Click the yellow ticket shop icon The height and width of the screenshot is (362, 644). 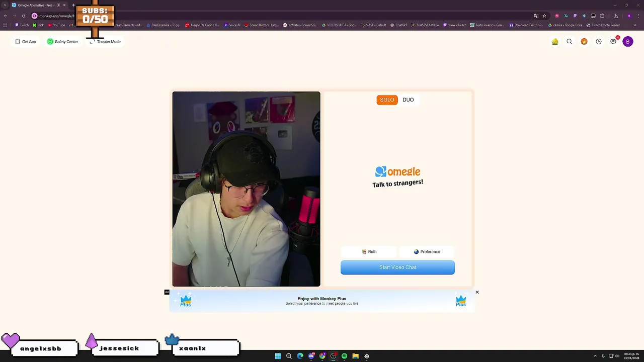pyautogui.click(x=555, y=42)
